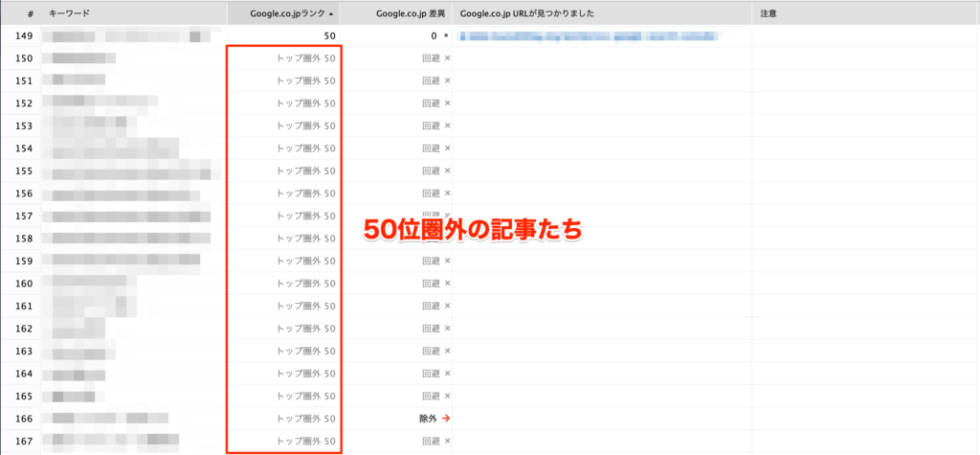
Task: Click the × icon in row 150's 差異 cell
Action: pos(447,58)
